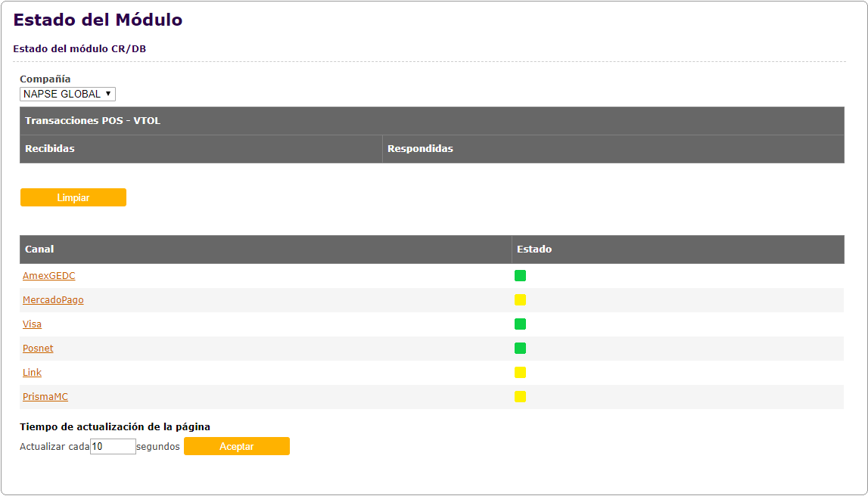Focus the refresh seconds input field

(113, 446)
